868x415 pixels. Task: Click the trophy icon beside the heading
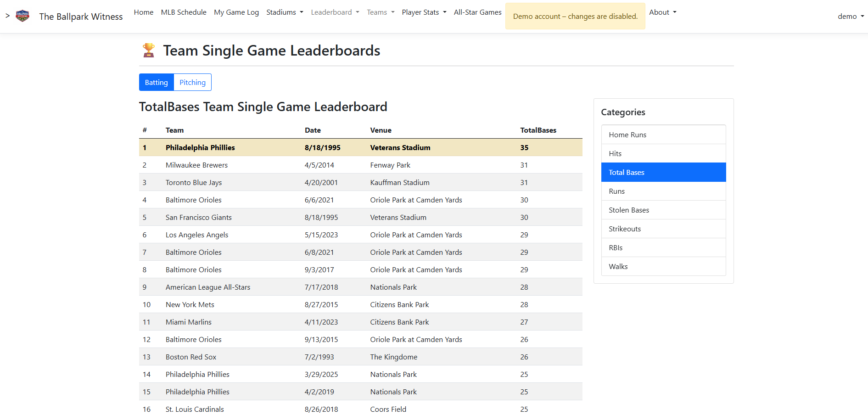(149, 50)
